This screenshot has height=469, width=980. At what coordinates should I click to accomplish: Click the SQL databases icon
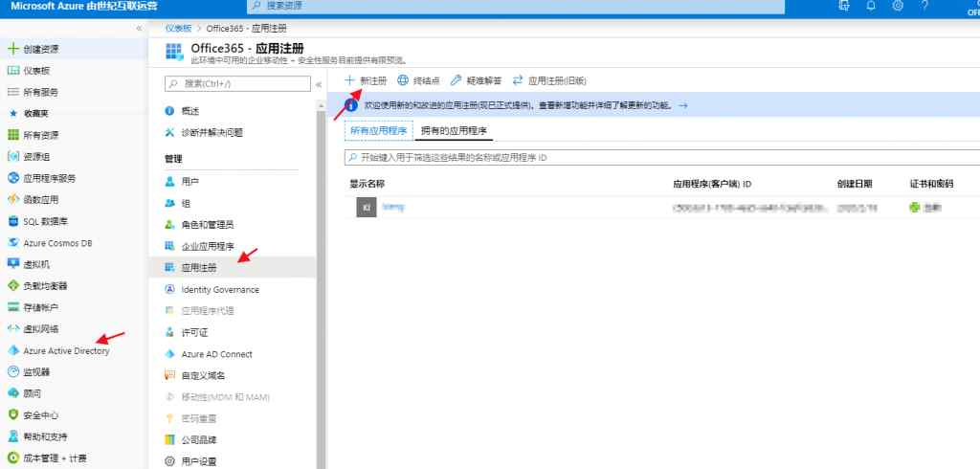click(12, 221)
